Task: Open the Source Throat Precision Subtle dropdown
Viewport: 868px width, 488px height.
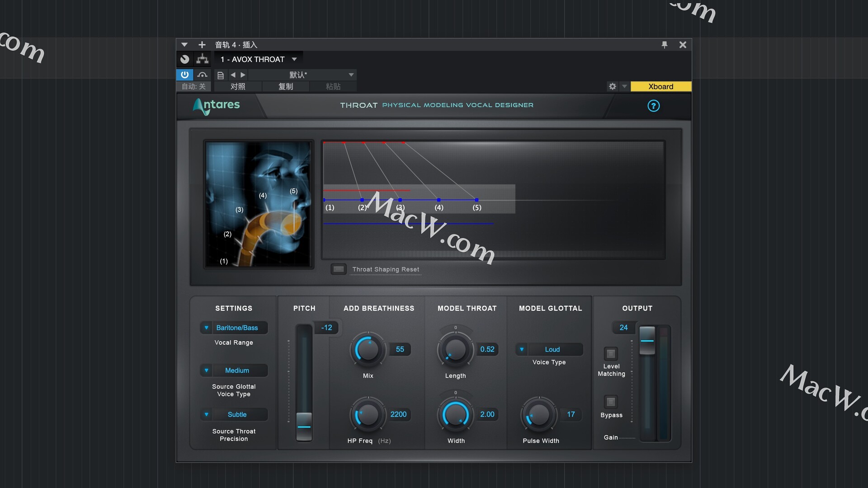Action: click(x=234, y=414)
